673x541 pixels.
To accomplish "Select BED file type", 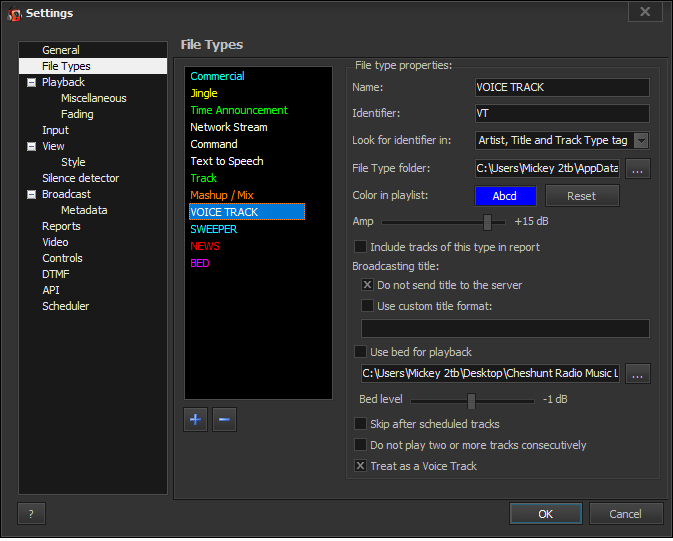I will tap(200, 263).
